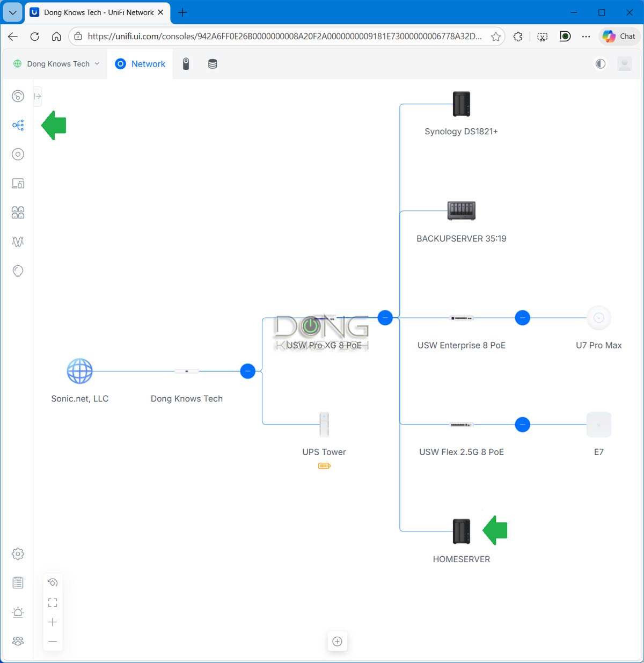This screenshot has height=663, width=644.
Task: Collapse the branch linking USW Enterprise 8 PoE
Action: coord(522,317)
